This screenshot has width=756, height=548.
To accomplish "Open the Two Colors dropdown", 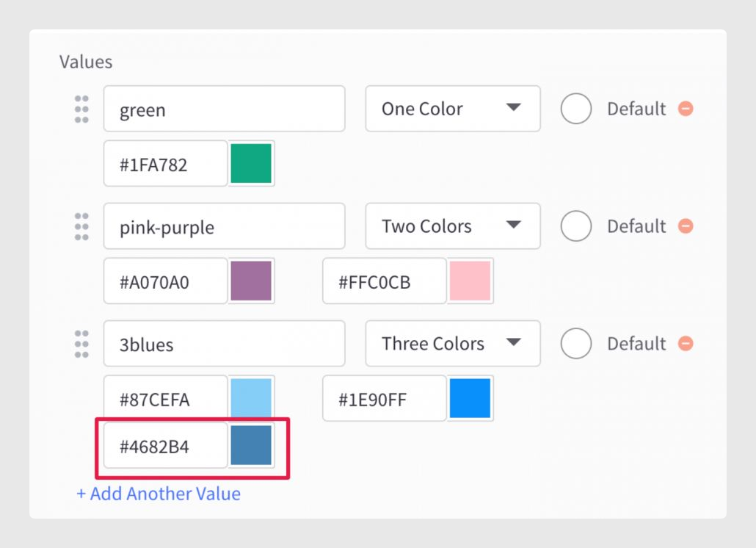I will pyautogui.click(x=453, y=226).
